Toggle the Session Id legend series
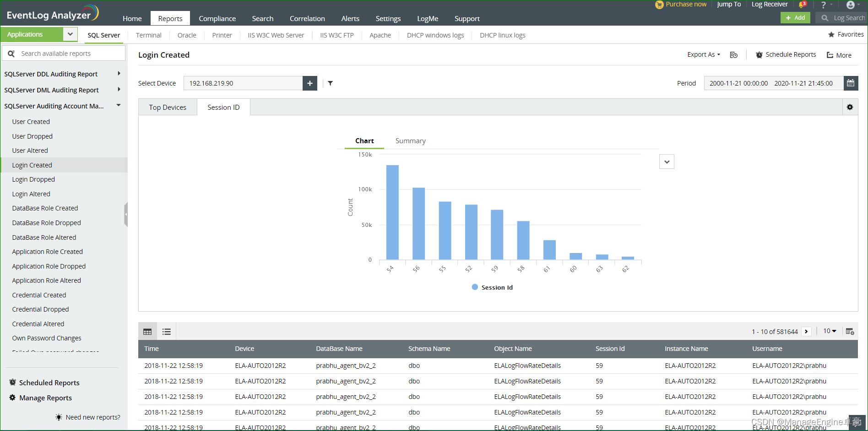Image resolution: width=868 pixels, height=431 pixels. point(492,287)
